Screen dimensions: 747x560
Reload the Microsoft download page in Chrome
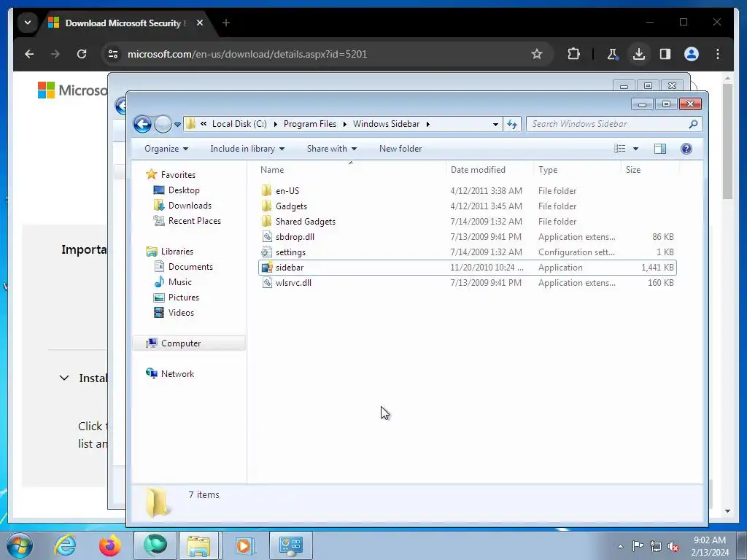click(x=82, y=54)
